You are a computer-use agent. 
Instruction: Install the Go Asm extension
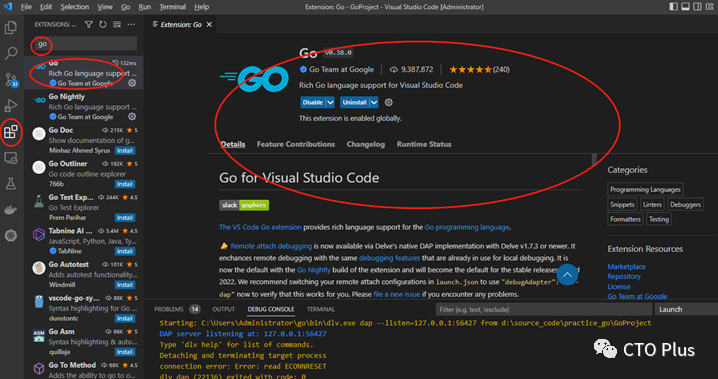tap(125, 352)
